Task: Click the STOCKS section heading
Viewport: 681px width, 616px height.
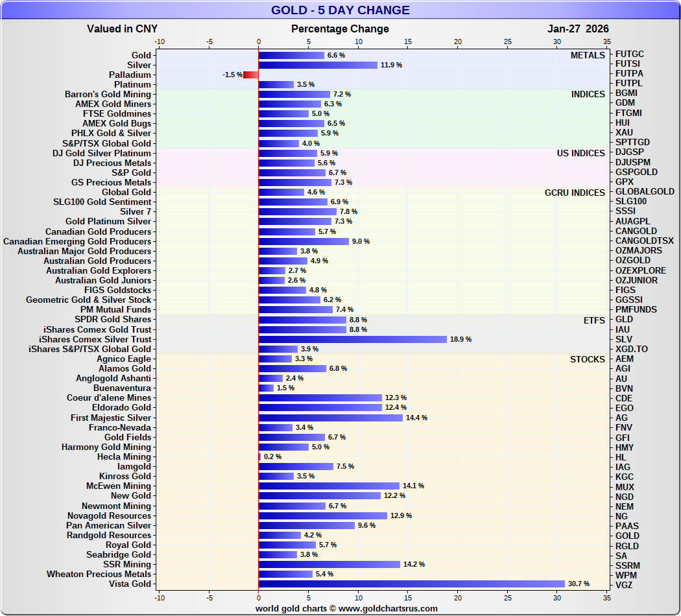Action: coord(587,359)
